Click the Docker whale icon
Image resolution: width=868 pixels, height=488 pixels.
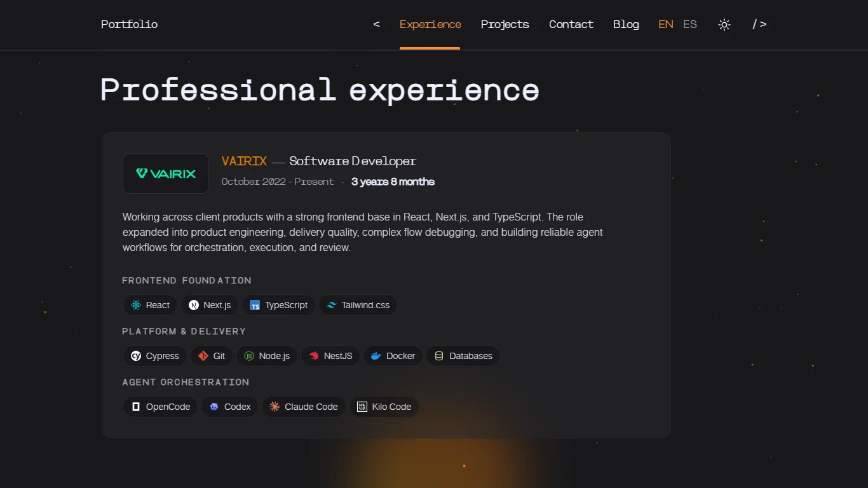(x=376, y=356)
